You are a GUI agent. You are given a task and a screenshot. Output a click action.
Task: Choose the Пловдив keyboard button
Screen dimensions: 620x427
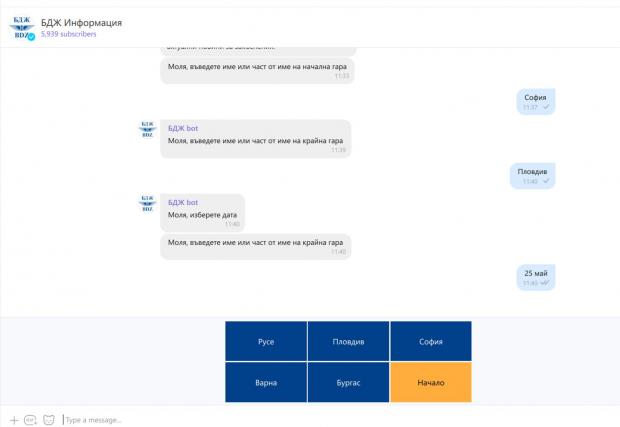point(348,342)
